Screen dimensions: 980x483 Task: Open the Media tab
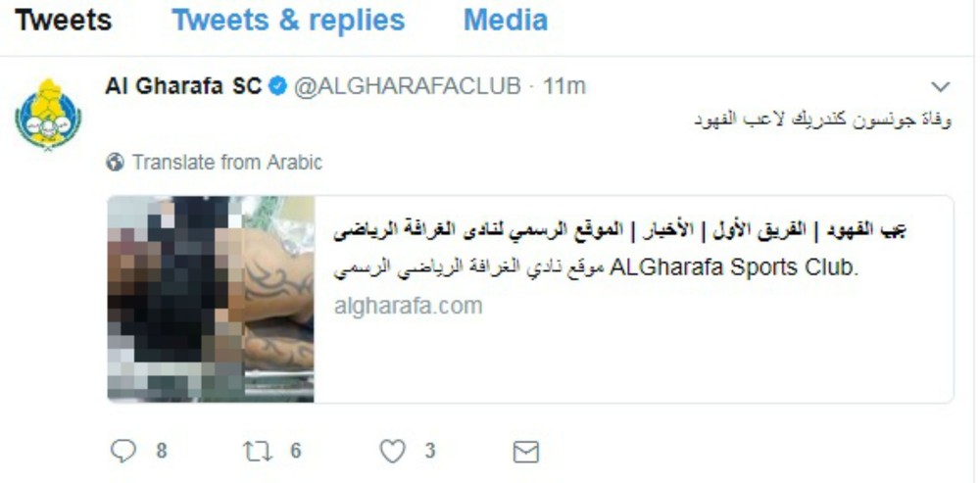tap(506, 20)
